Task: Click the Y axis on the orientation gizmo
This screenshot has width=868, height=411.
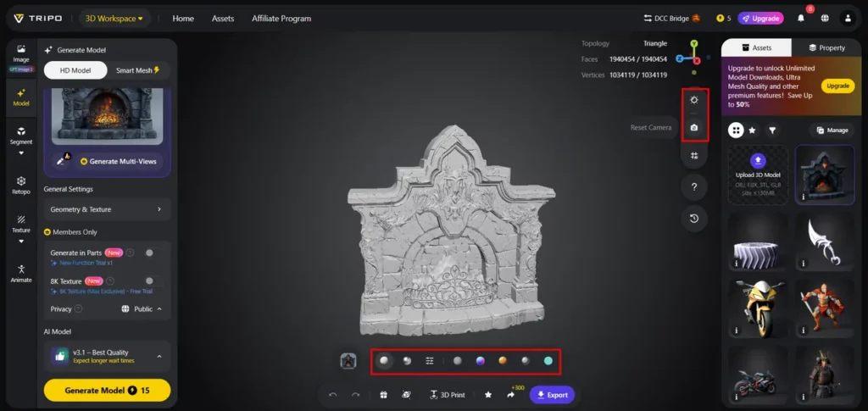Action: click(694, 44)
